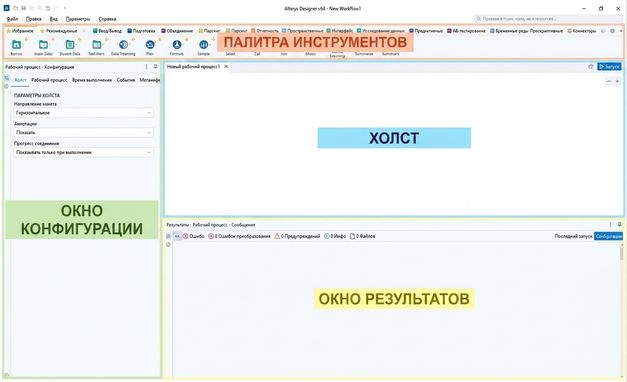This screenshot has width=627, height=382.
Task: Toggle the Файлов files filter
Action: (x=363, y=236)
